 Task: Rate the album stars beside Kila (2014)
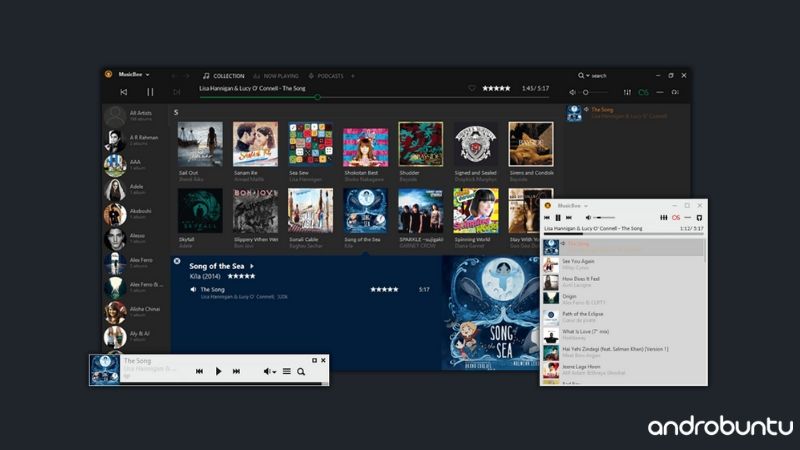(x=241, y=277)
